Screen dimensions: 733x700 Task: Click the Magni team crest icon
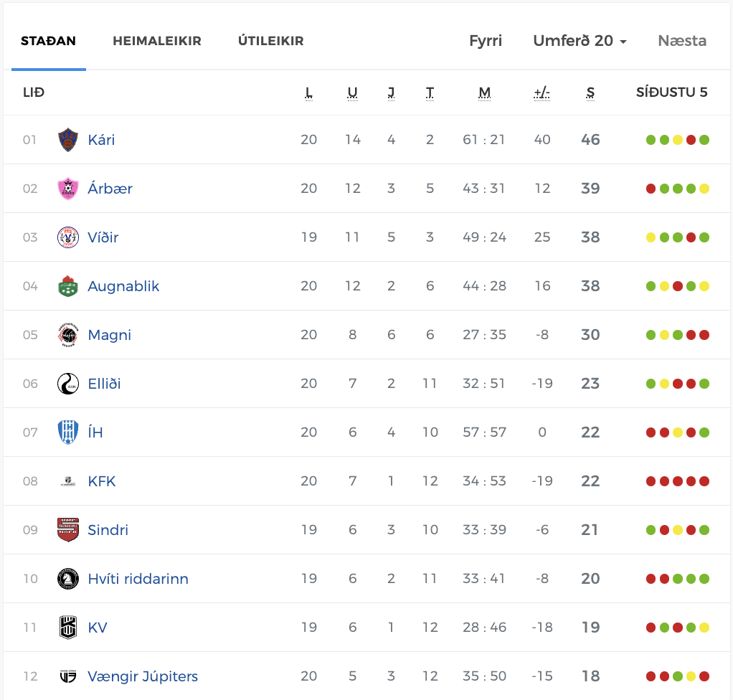pyautogui.click(x=68, y=335)
